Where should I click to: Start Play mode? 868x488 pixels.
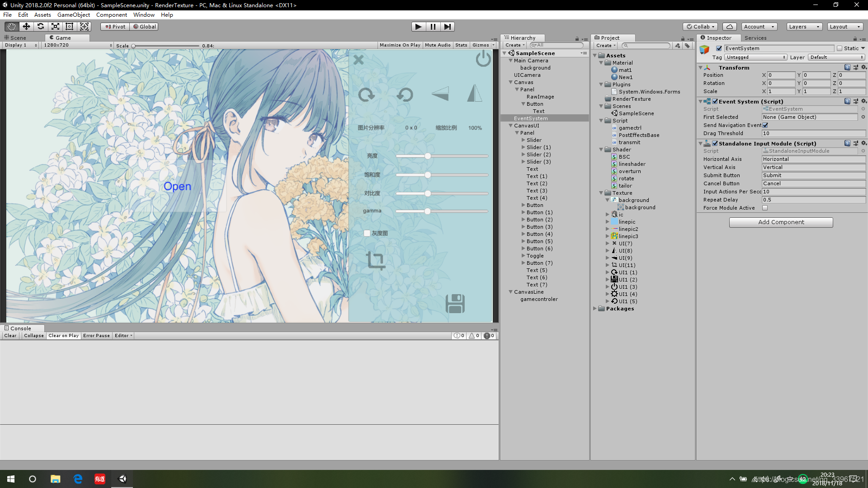pos(419,27)
